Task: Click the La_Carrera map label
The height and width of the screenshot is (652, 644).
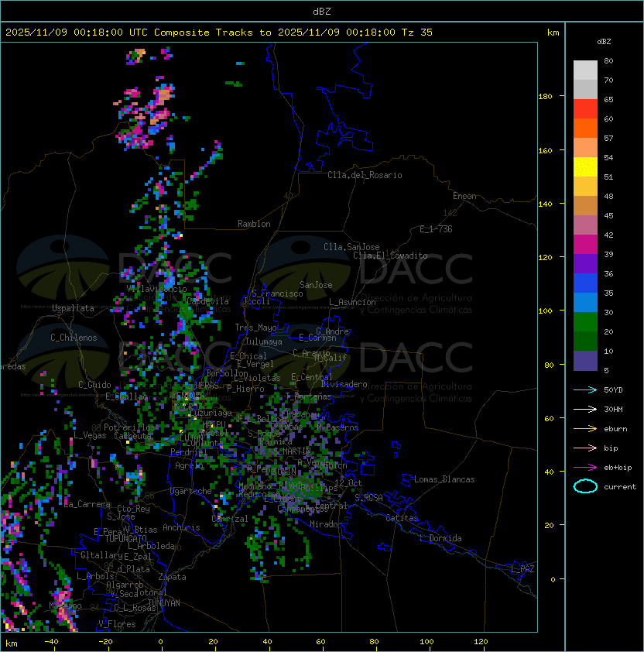Action: point(87,504)
